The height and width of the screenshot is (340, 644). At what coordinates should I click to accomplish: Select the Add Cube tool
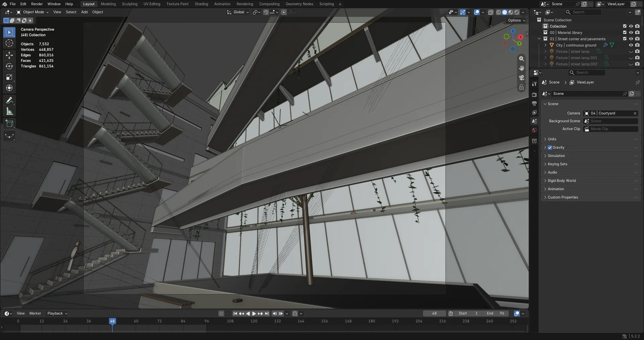coord(9,124)
